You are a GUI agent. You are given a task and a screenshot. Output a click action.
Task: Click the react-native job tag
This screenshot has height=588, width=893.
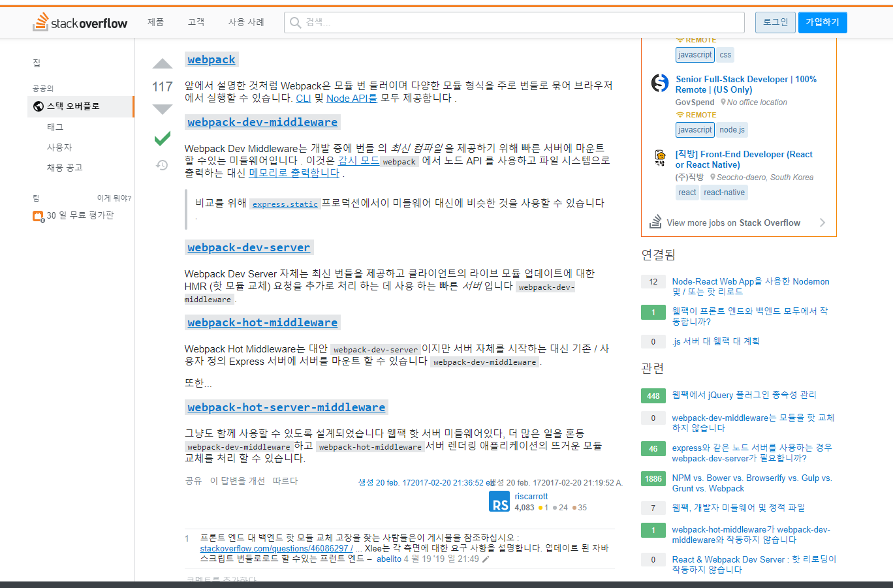725,193
